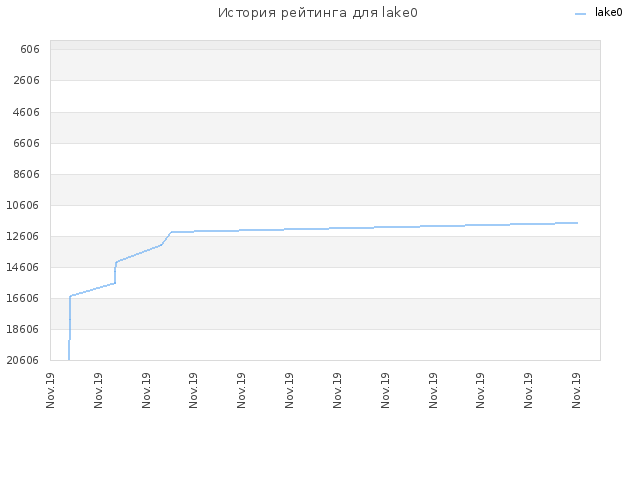Click the leftmost Nov.19 x-axis label
The height and width of the screenshot is (480, 640).
pyautogui.click(x=50, y=390)
